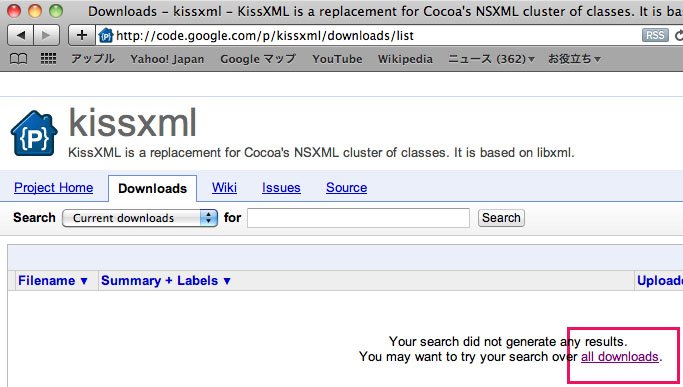683x387 pixels.
Task: Click the site favicon in the address bar
Action: (106, 36)
